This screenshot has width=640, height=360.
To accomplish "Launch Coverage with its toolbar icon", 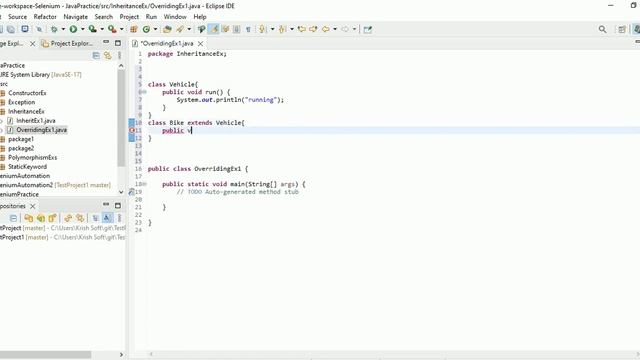I will [x=93, y=29].
